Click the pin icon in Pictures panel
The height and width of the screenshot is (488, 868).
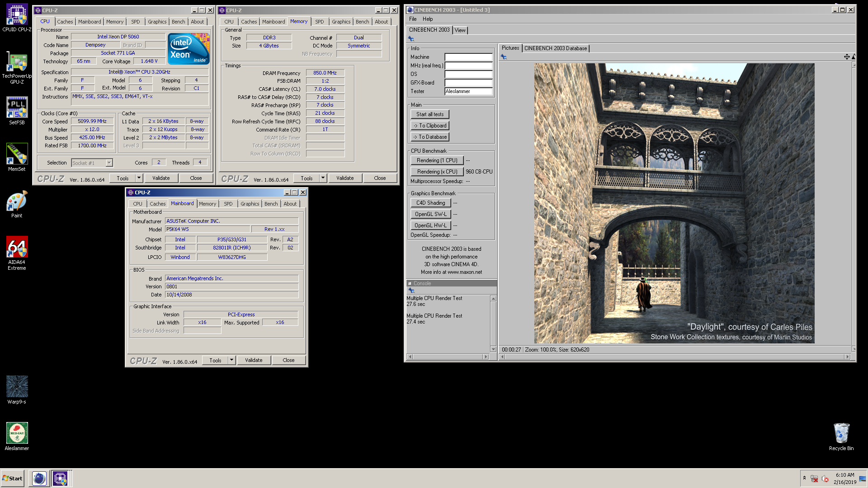503,57
